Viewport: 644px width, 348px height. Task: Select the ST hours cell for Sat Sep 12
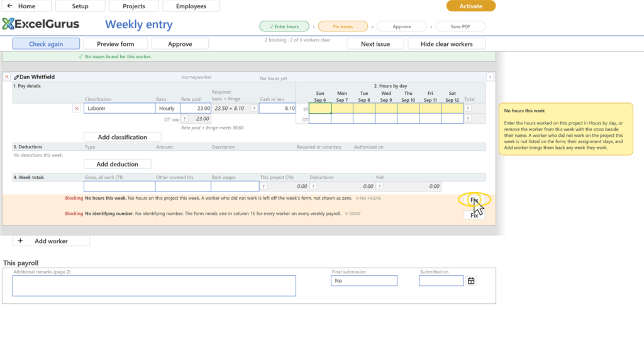[x=452, y=108]
